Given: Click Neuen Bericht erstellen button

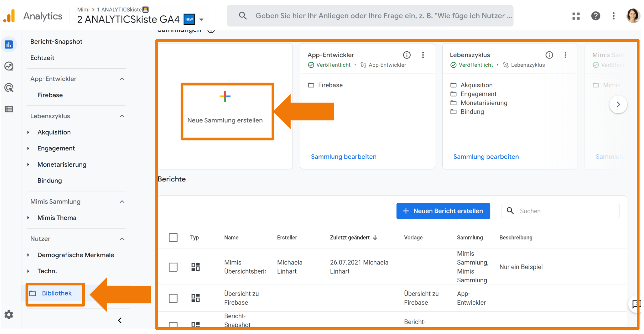Looking at the screenshot, I should click(443, 211).
